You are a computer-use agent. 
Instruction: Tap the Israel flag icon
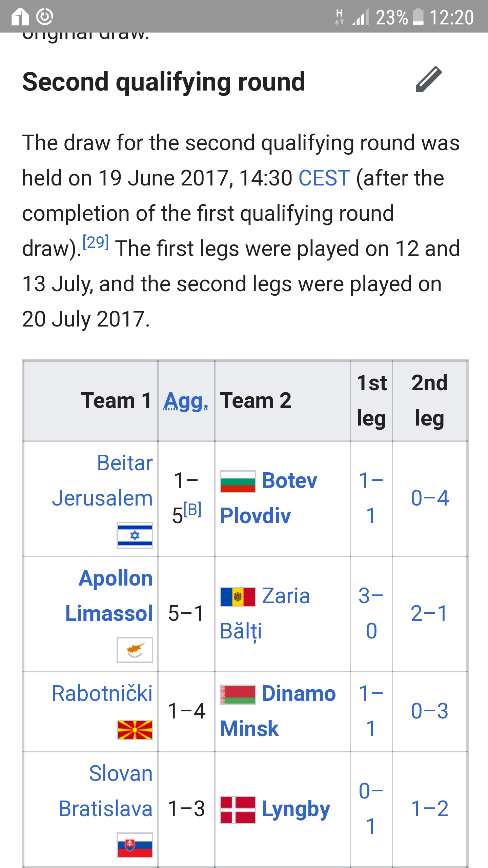135,535
